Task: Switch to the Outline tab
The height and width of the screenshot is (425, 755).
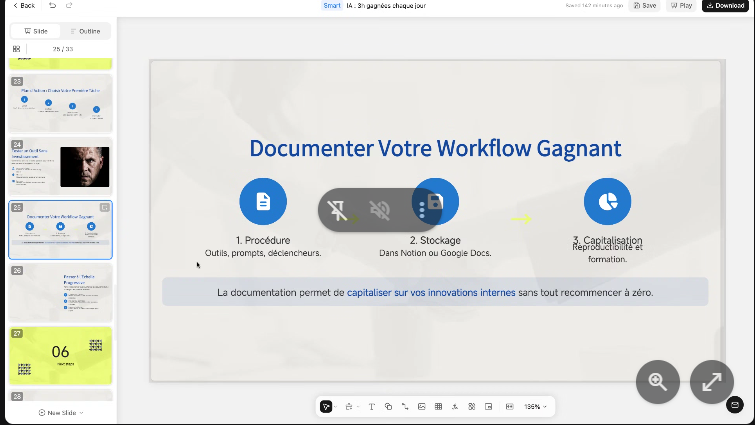Action: [x=85, y=31]
